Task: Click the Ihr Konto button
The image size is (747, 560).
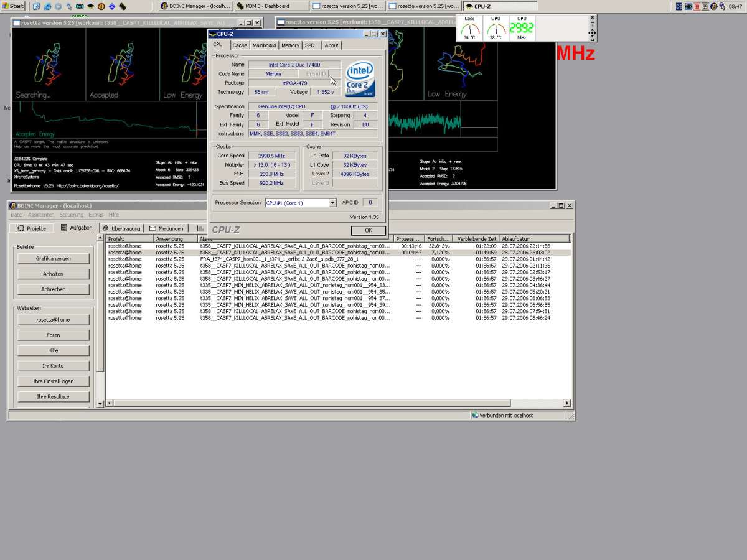Action: pyautogui.click(x=54, y=366)
